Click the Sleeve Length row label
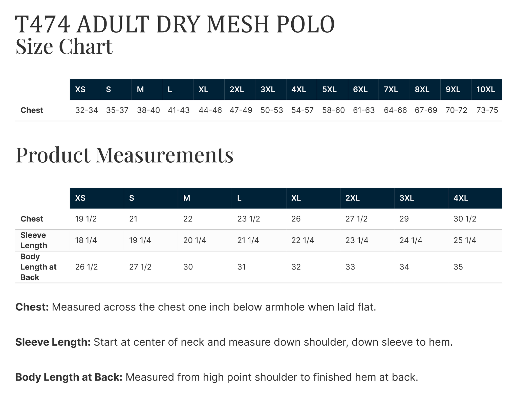Screen dimensions: 518x420 pos(34,240)
